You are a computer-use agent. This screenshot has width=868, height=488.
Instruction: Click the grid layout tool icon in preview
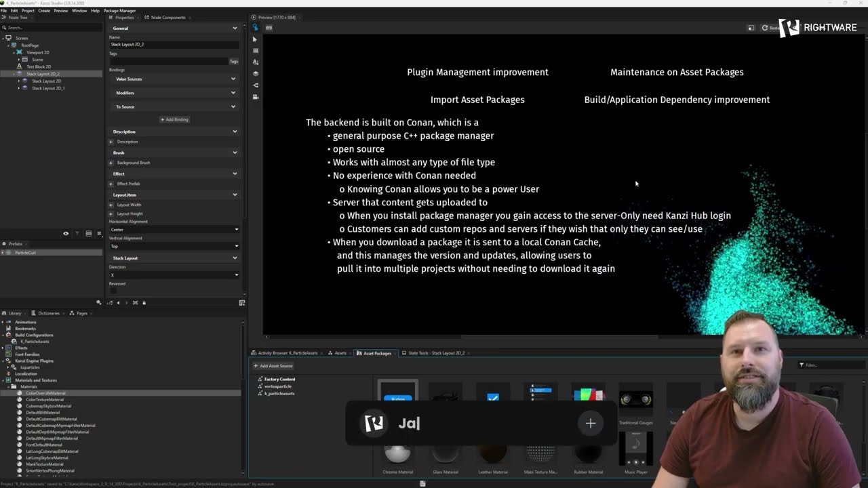tap(255, 51)
